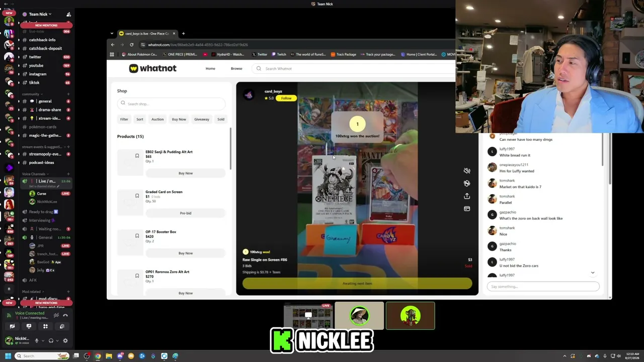Open the catchback-info channel
This screenshot has width=644, height=362.
[x=42, y=40]
